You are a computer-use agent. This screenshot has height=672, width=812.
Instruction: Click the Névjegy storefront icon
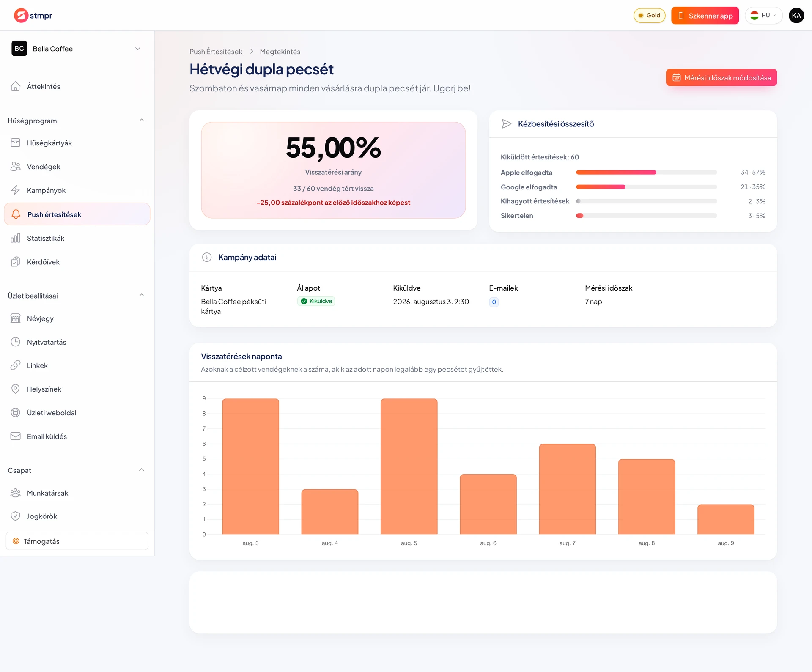16,318
